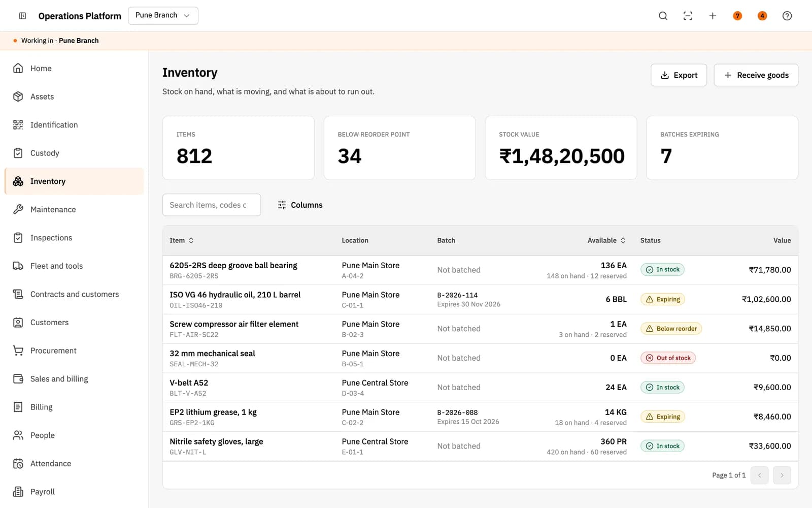Click the Maintenance wrench icon
Screen dimensions: 812x508
pos(18,209)
